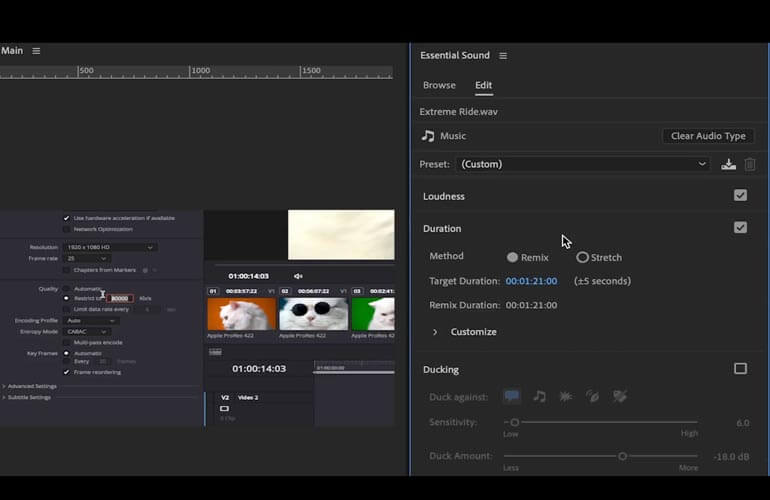
Task: Select duck against Ambience icon
Action: coord(593,396)
